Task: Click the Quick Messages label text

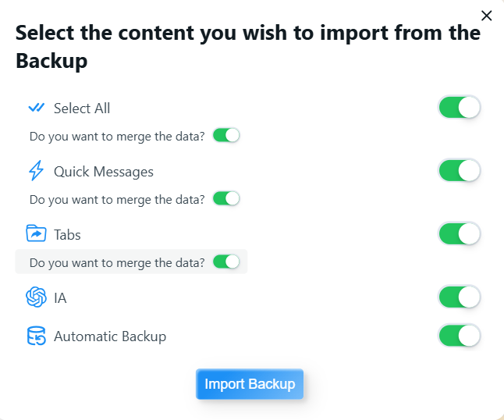Action: [104, 172]
